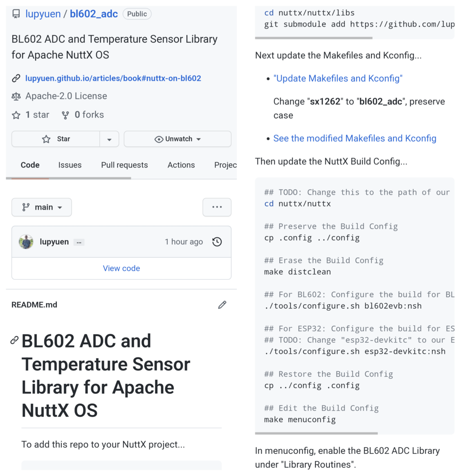Go to the Actions tab
Screen dimensions: 476x476
181,165
